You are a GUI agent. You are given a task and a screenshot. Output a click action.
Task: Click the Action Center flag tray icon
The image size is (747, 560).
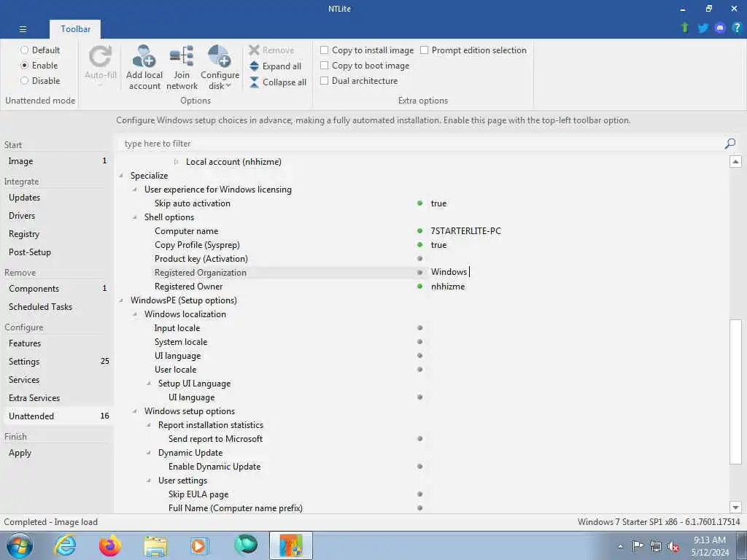(638, 545)
